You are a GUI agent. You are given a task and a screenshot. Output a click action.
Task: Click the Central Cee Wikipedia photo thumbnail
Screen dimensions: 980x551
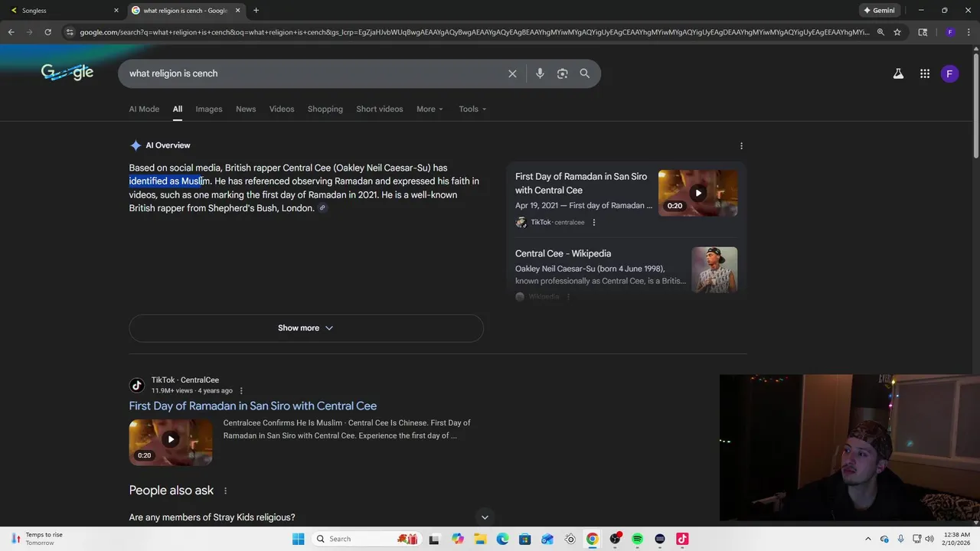pos(714,269)
